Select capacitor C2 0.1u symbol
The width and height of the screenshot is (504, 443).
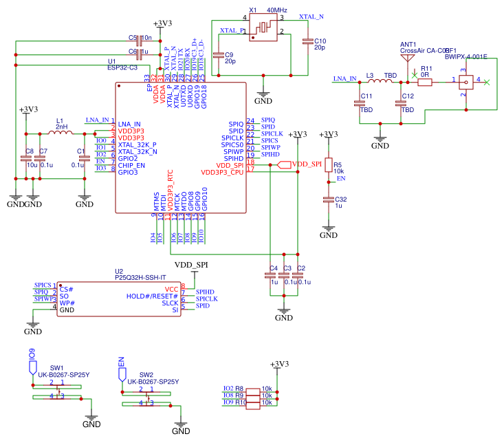298,275
